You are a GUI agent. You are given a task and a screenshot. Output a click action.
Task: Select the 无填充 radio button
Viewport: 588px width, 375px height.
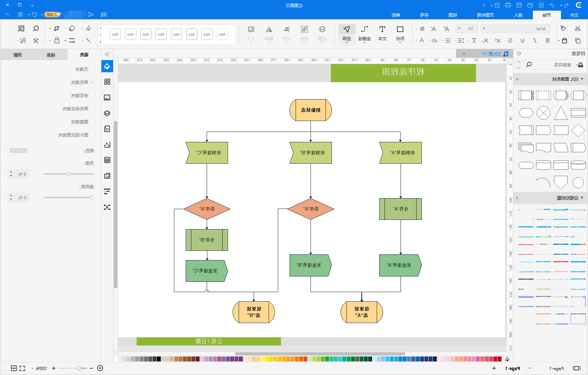[92, 69]
